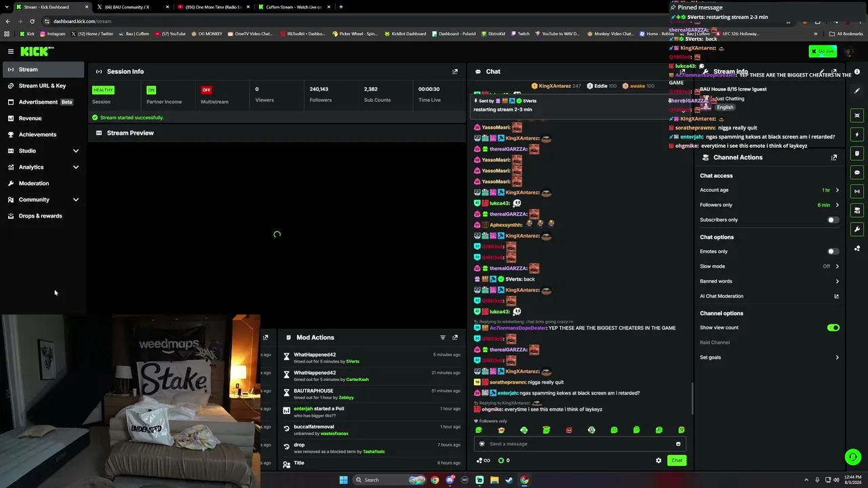Open Discord from the taskbar

point(450,480)
